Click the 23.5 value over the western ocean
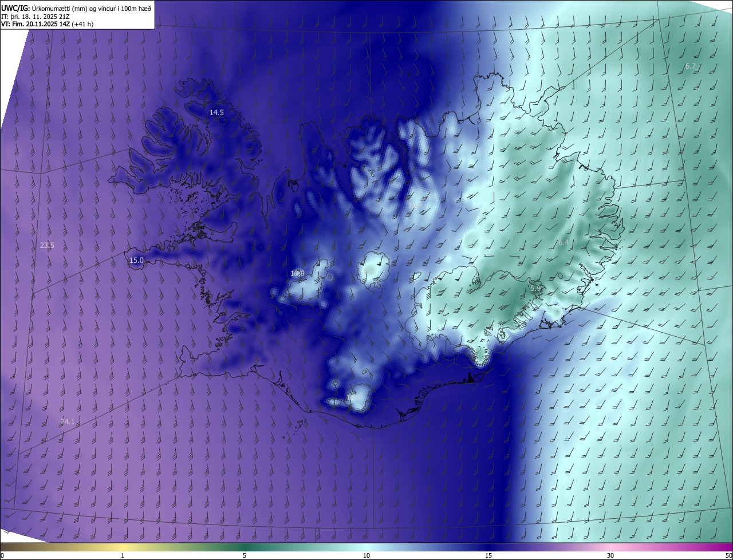Screen dimensions: 733x560 click(x=47, y=246)
